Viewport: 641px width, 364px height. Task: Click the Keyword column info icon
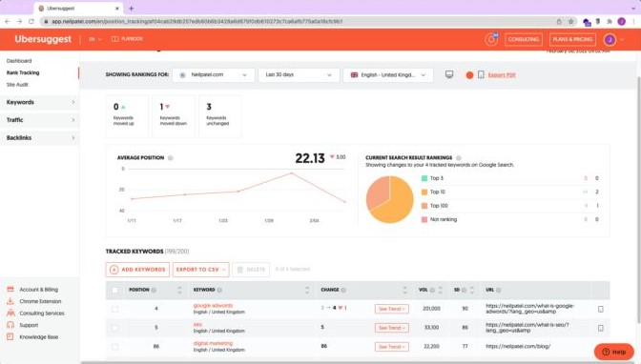click(219, 290)
